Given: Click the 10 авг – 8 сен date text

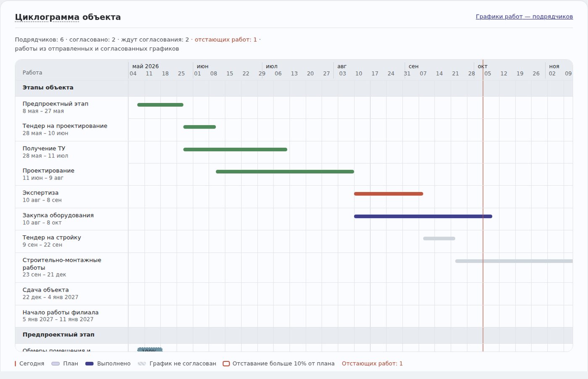Looking at the screenshot, I should click(42, 200).
